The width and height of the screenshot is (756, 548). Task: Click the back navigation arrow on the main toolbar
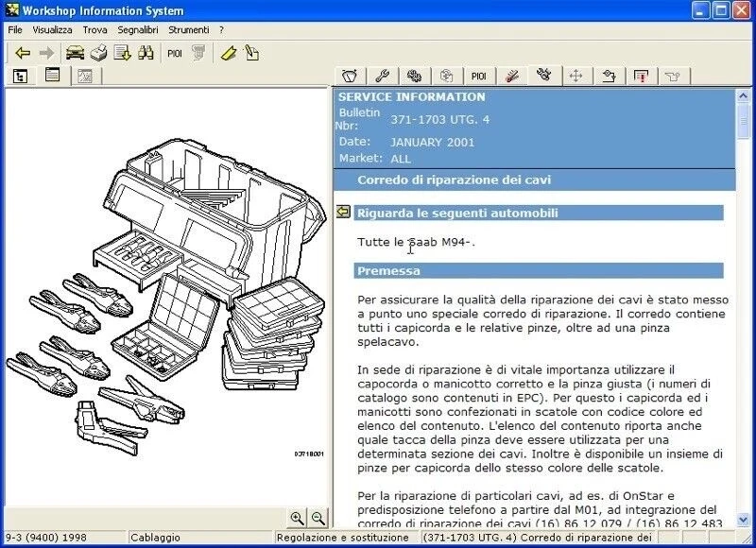[x=21, y=54]
